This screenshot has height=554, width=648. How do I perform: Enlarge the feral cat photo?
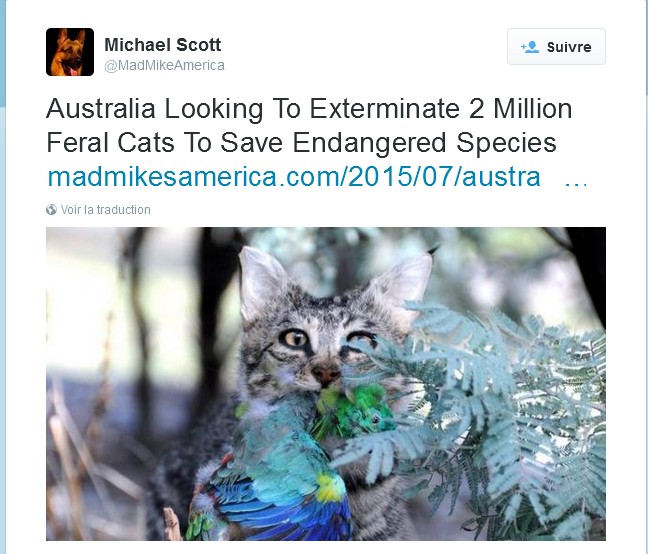click(326, 384)
